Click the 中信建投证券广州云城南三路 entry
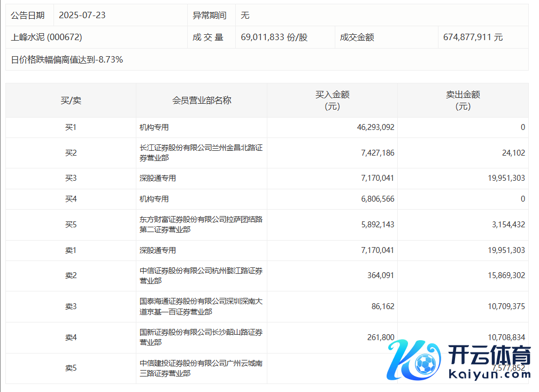The height and width of the screenshot is (392, 539). tap(201, 368)
